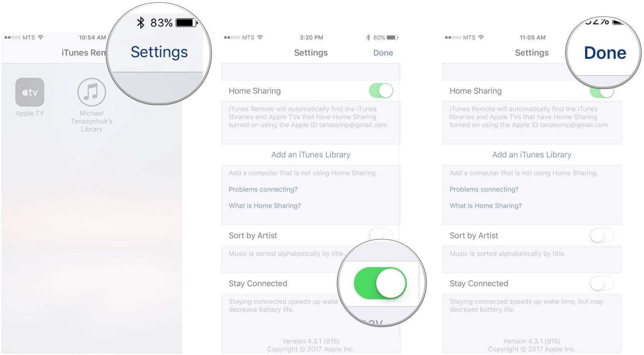Viewport: 644px width, 355px height.
Task: Tap the 10:54 AM status bar clock
Action: (x=92, y=37)
